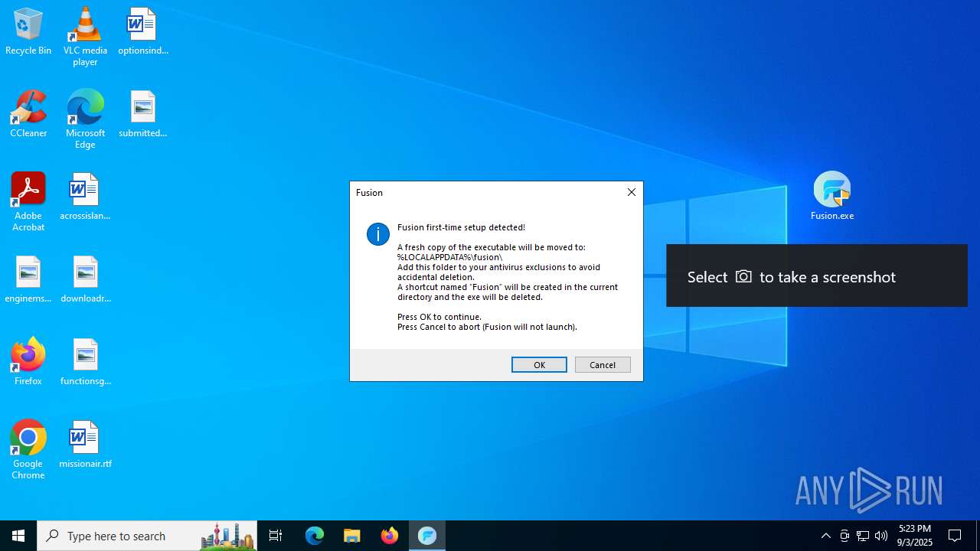
Task: Click Cancel in the Fusion dialog
Action: (603, 365)
